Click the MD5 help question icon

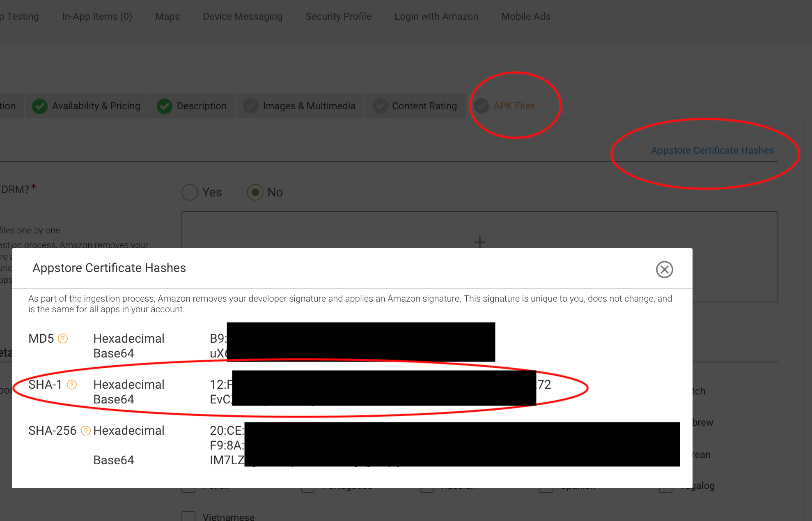click(63, 339)
